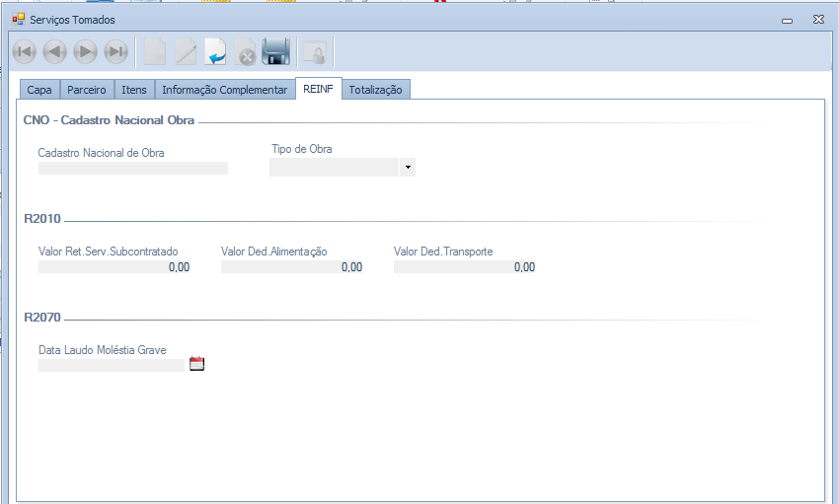This screenshot has height=504, width=839.
Task: Save with the floppy disk icon
Action: (x=275, y=52)
